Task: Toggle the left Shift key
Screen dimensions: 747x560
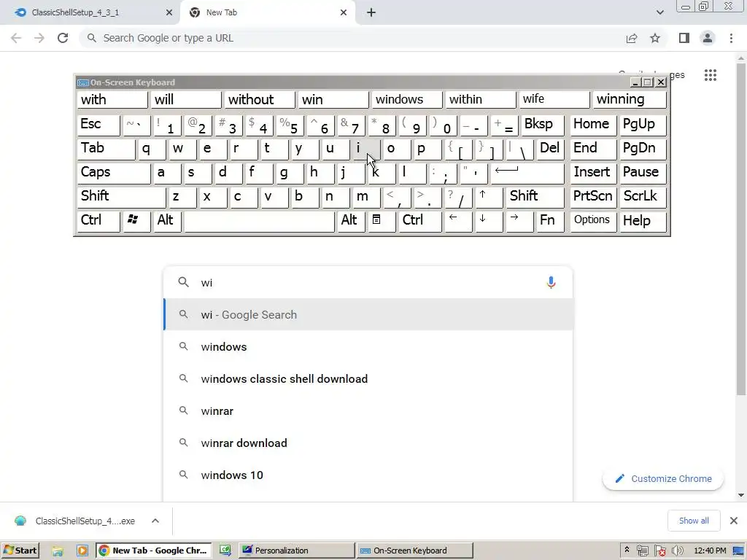Action: coord(121,197)
